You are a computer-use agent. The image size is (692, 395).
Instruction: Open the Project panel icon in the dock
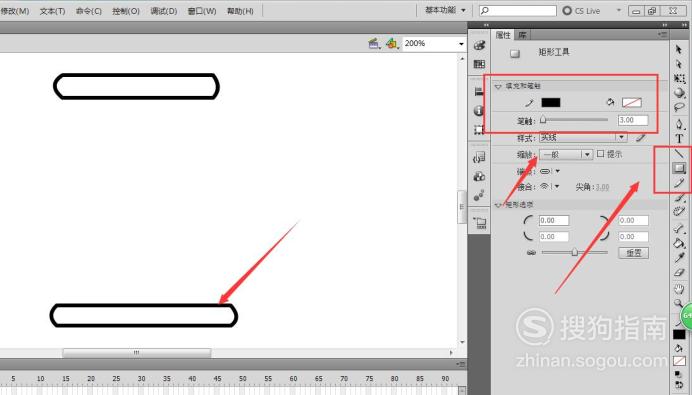pyautogui.click(x=480, y=223)
